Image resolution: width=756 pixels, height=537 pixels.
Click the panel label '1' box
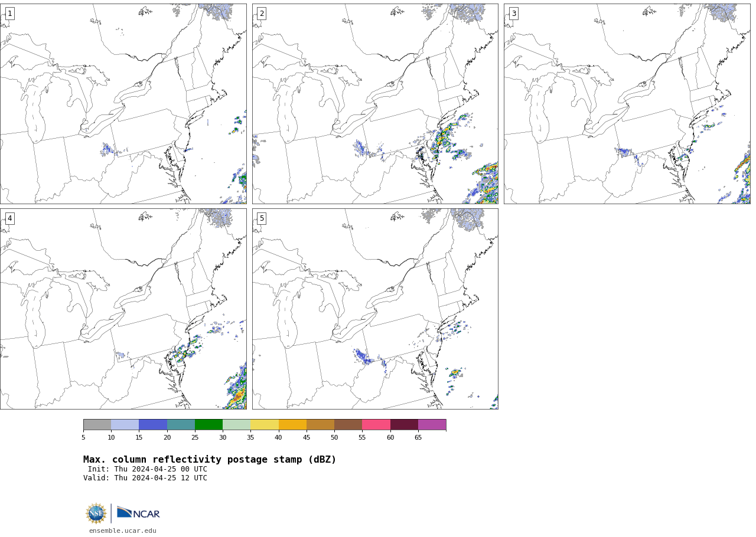(x=9, y=14)
